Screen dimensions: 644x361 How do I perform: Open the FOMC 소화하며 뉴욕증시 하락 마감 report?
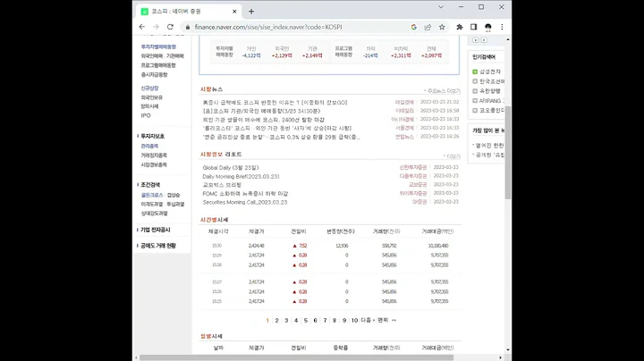pos(245,194)
